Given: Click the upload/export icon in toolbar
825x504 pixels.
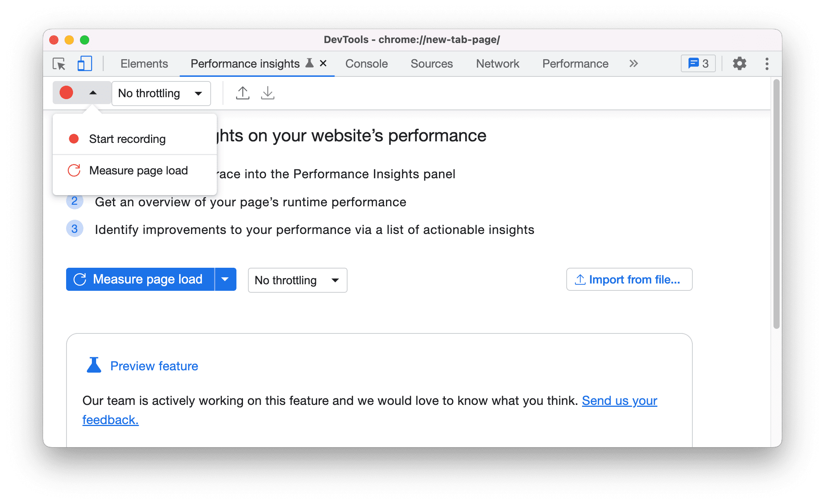Looking at the screenshot, I should point(243,93).
